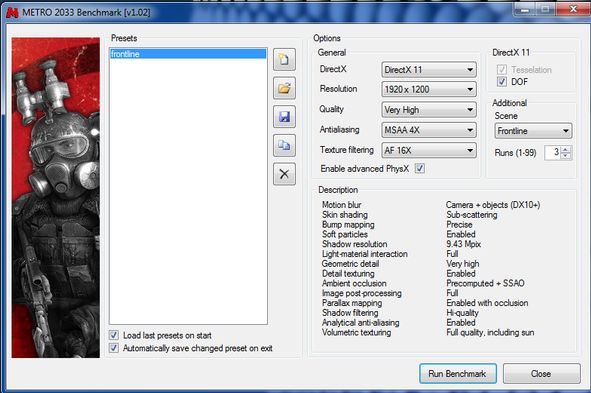Click the Run Benchmark button
The image size is (591, 393).
coord(458,373)
